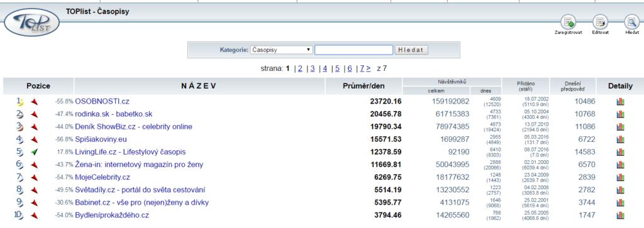
Task: Click the Průměr/den column header
Action: [x=364, y=86]
